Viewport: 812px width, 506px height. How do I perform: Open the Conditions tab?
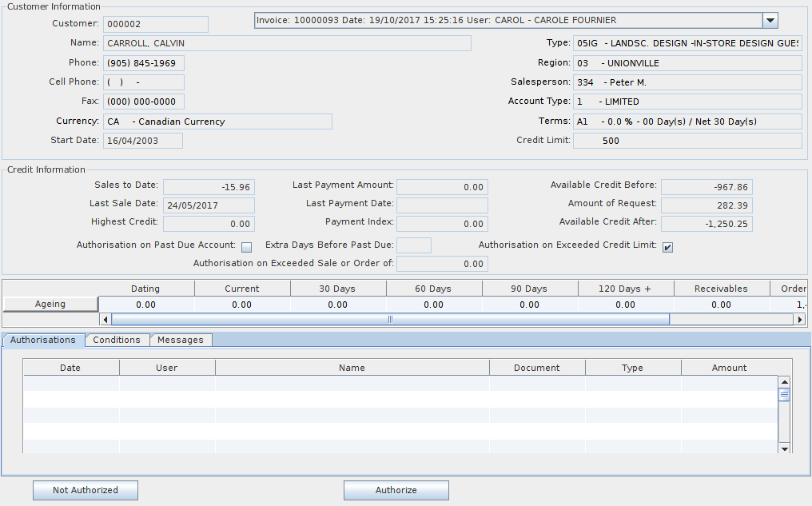coord(117,341)
